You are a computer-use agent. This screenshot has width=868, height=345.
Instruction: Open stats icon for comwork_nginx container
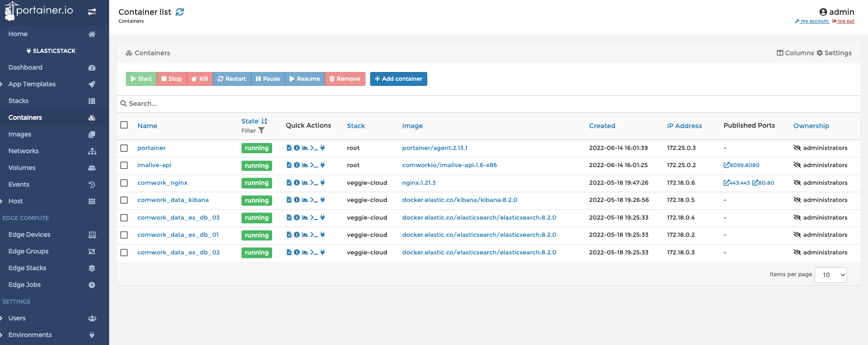pyautogui.click(x=305, y=183)
